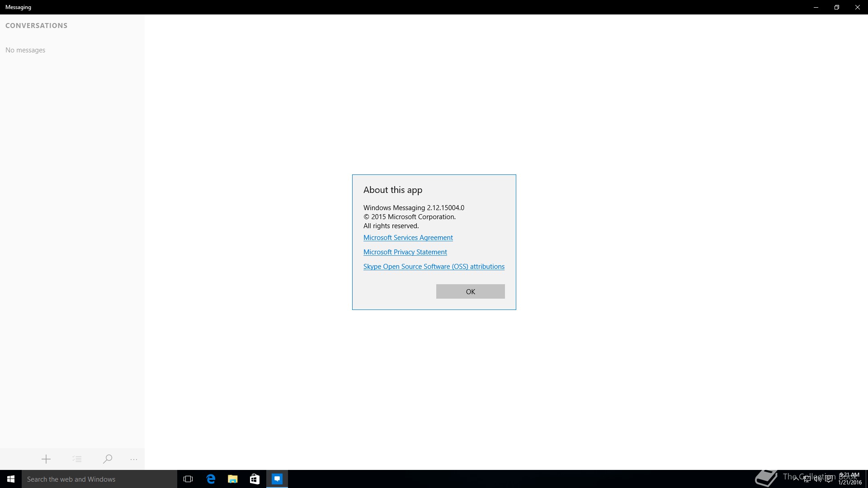Open File Explorer from the taskbar
Screen dimensions: 868x488
tap(232, 479)
